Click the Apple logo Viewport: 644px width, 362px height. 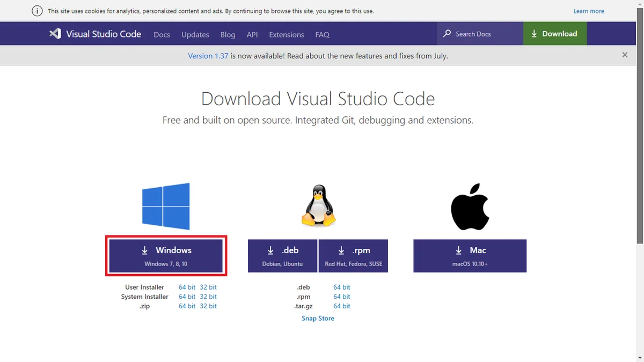point(470,206)
